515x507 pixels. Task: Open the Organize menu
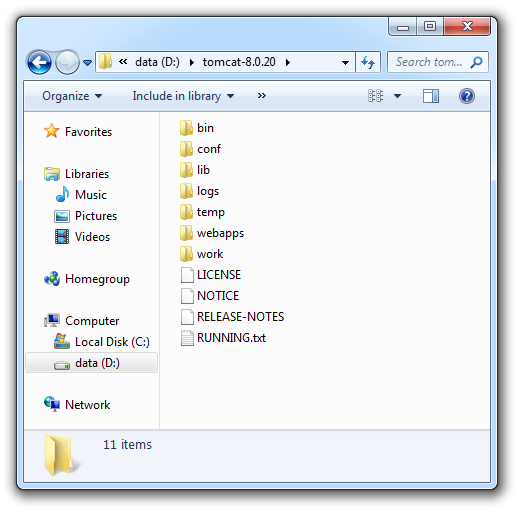tap(72, 96)
